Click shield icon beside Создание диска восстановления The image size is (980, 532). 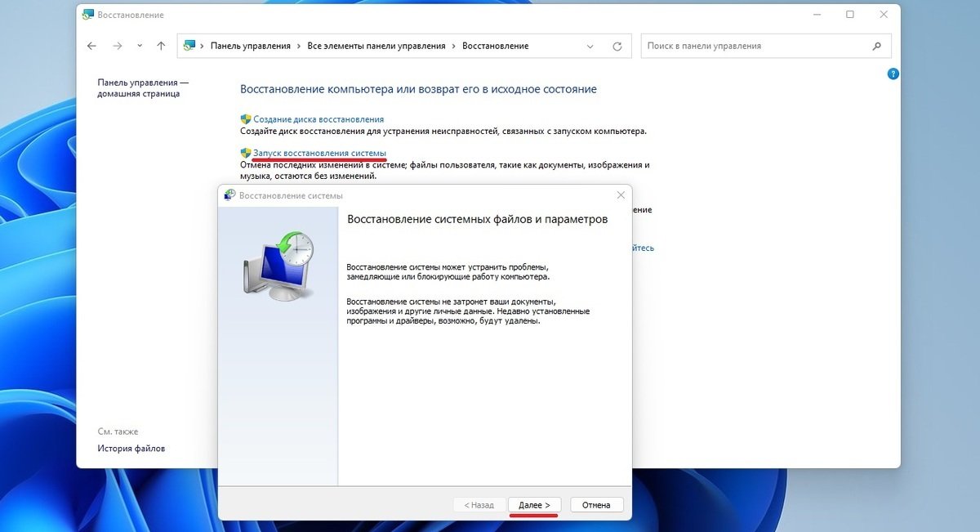click(245, 119)
